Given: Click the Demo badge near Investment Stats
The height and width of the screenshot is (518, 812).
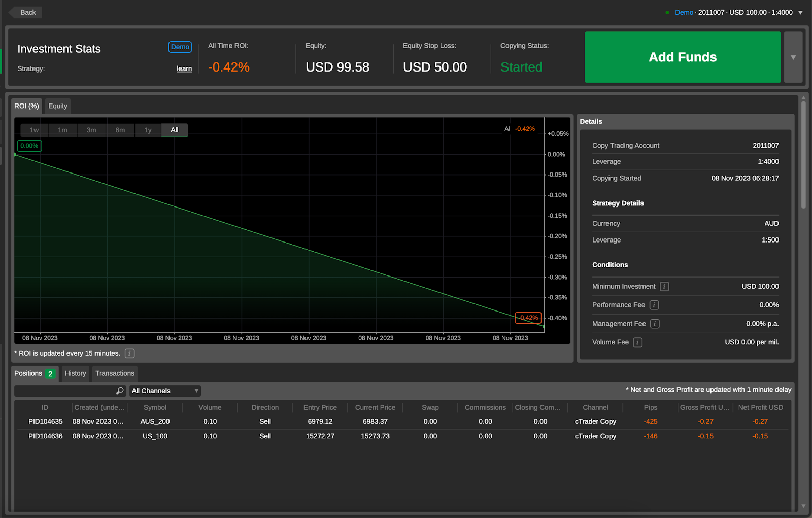Looking at the screenshot, I should pyautogui.click(x=180, y=47).
